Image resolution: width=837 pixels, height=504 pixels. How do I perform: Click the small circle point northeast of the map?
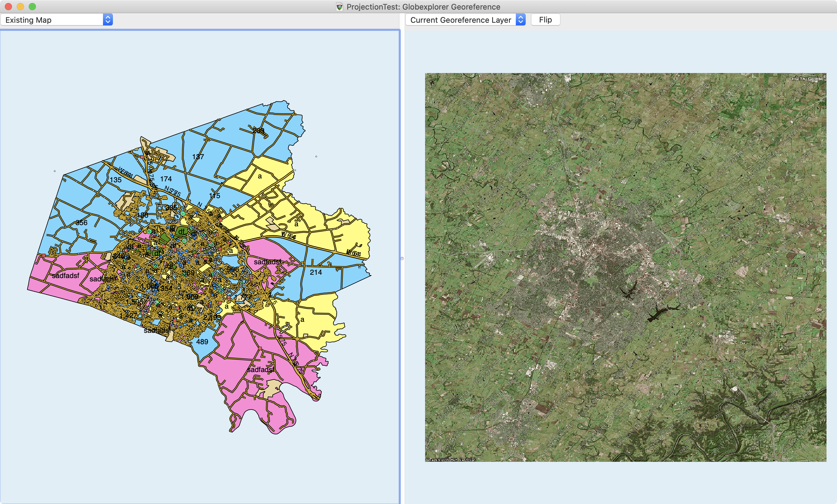(x=316, y=157)
